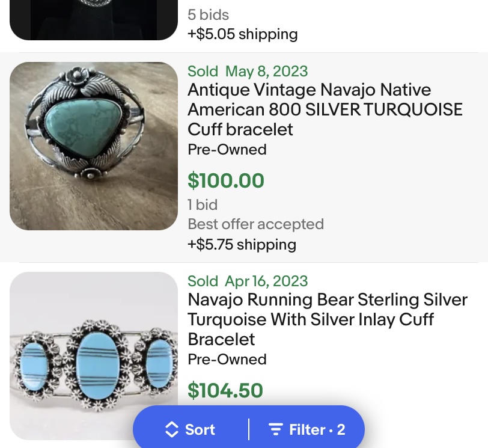
Task: Select the Sold Apr 16, 2023 label
Action: coord(248,281)
